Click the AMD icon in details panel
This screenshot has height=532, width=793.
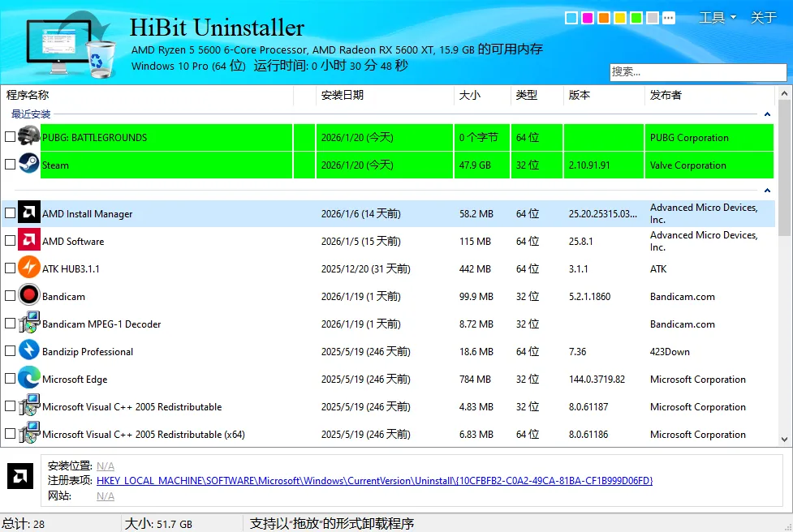point(20,476)
